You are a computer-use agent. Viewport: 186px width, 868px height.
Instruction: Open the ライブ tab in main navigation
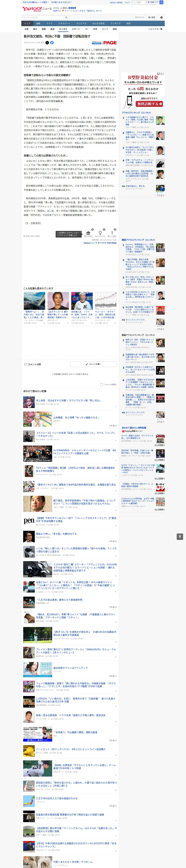pos(49,24)
